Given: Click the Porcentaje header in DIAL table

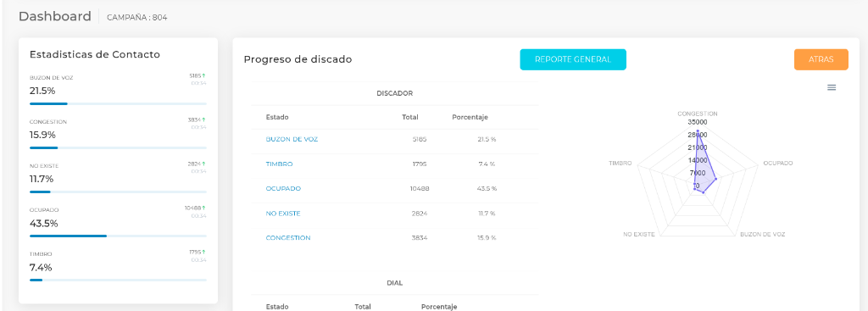Looking at the screenshot, I should (x=440, y=307).
